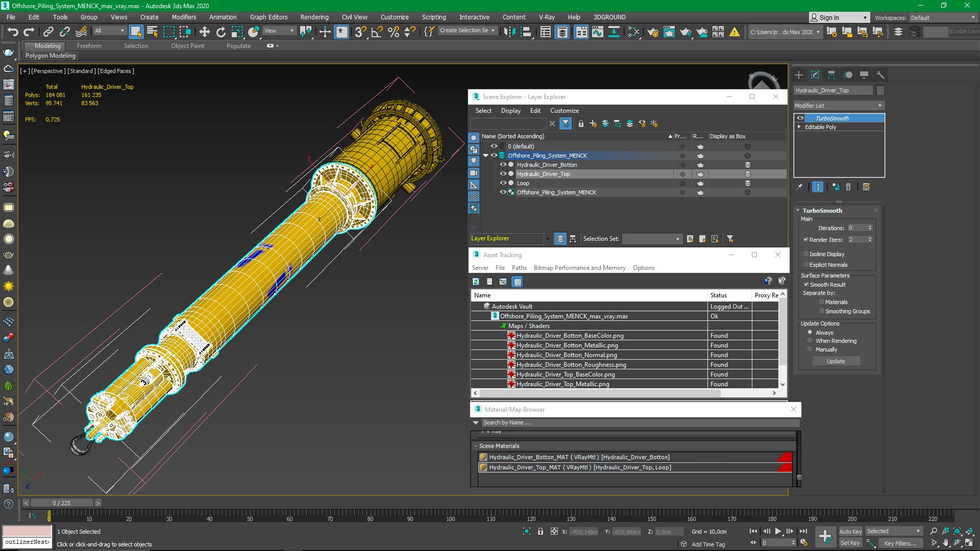Toggle visibility of the Loop object

[x=503, y=183]
